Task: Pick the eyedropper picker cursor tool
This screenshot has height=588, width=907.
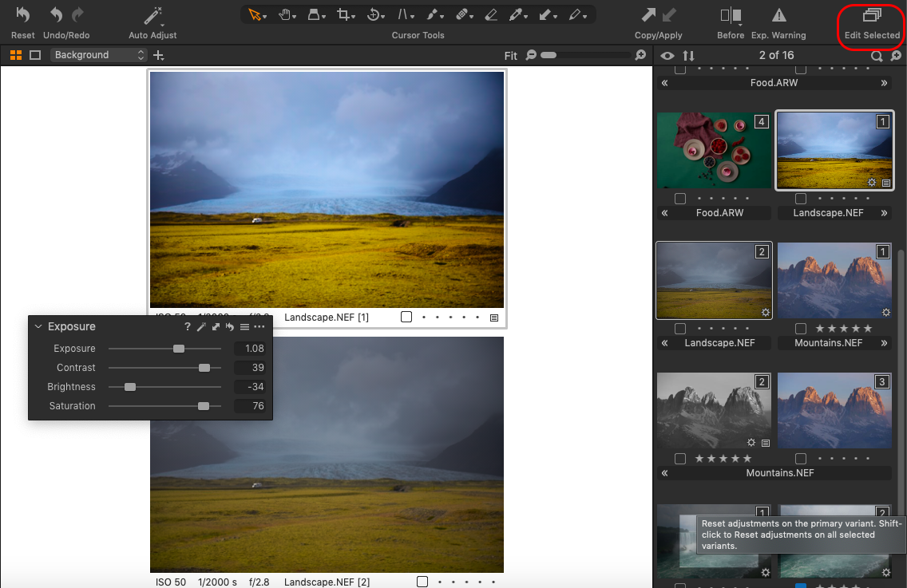Action: pyautogui.click(x=516, y=14)
